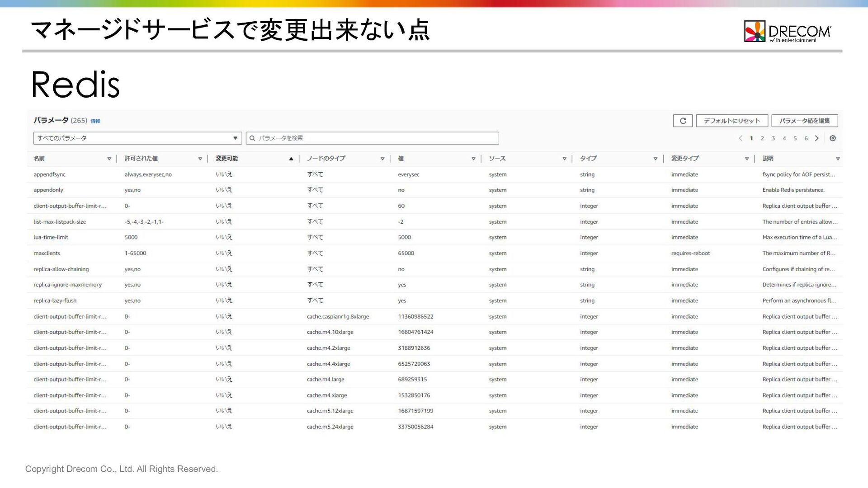Screen dimensions: 868x488
Task: Click -5,-4,-3,-2,-1,1- allowed values cell
Action: click(x=144, y=222)
